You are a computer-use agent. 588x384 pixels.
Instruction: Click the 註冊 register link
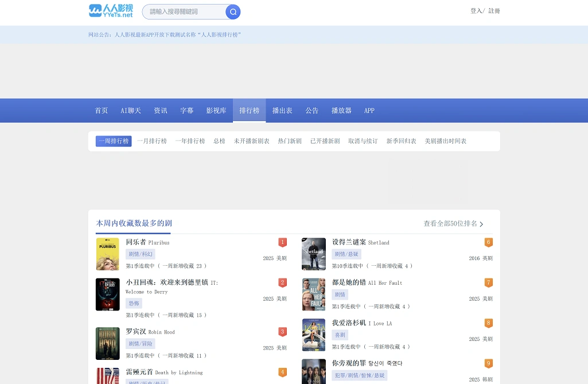coord(494,11)
